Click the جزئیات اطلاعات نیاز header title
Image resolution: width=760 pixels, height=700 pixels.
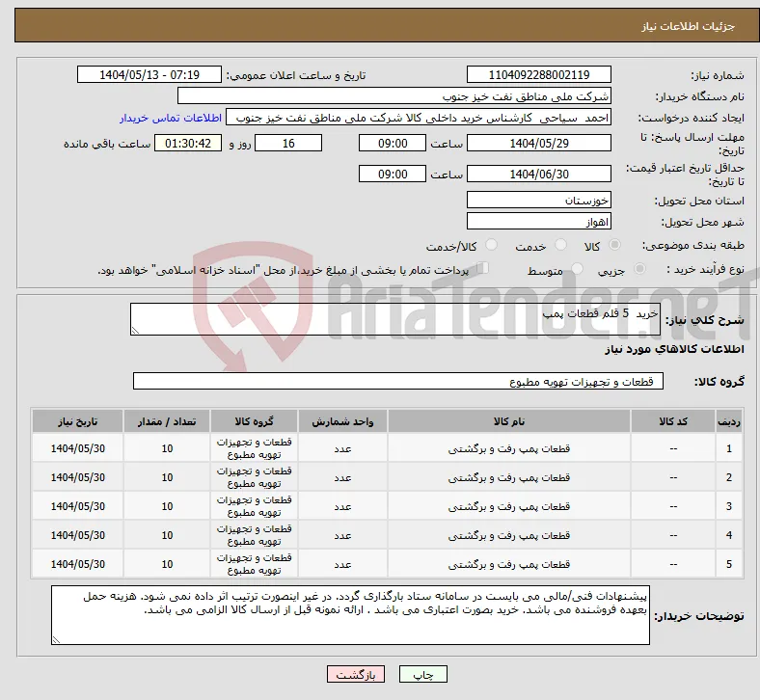(x=689, y=26)
